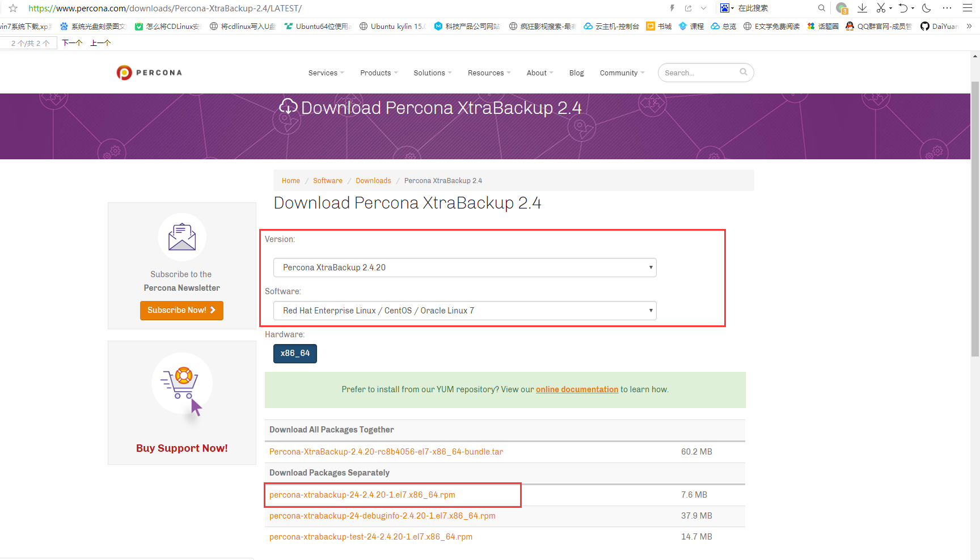
Task: Click the 'online documentation' link
Action: pos(577,389)
